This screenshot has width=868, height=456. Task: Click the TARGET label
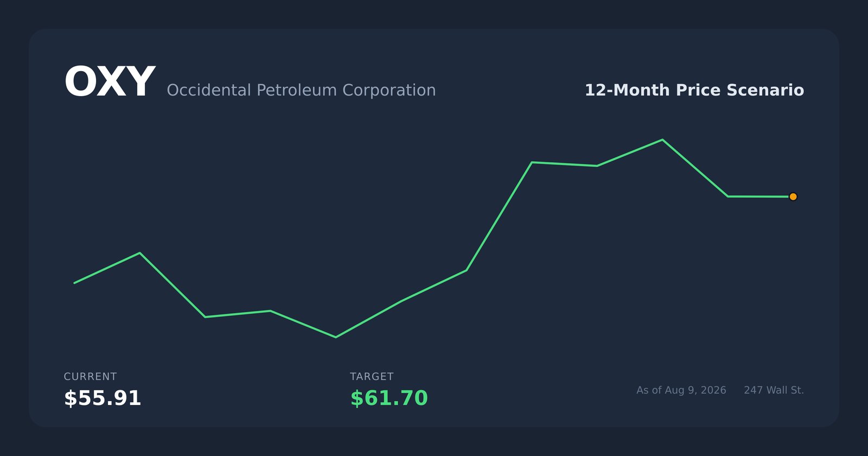coord(372,377)
